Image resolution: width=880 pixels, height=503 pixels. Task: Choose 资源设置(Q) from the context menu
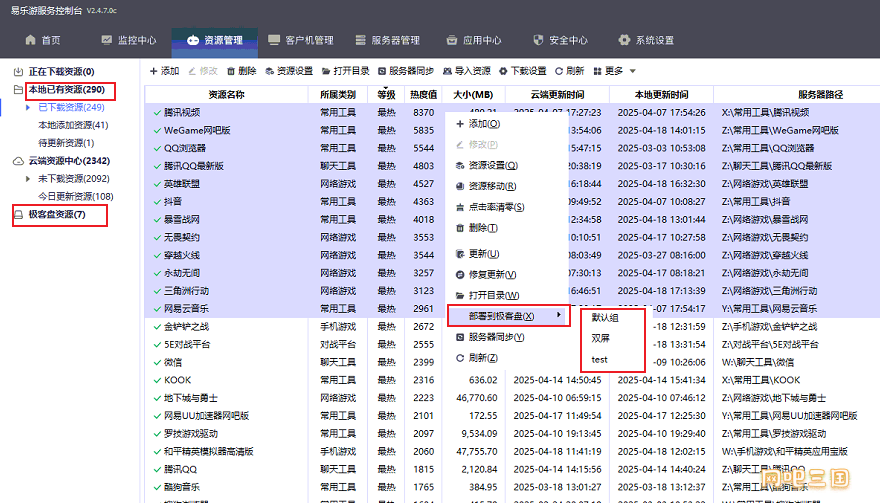point(493,165)
